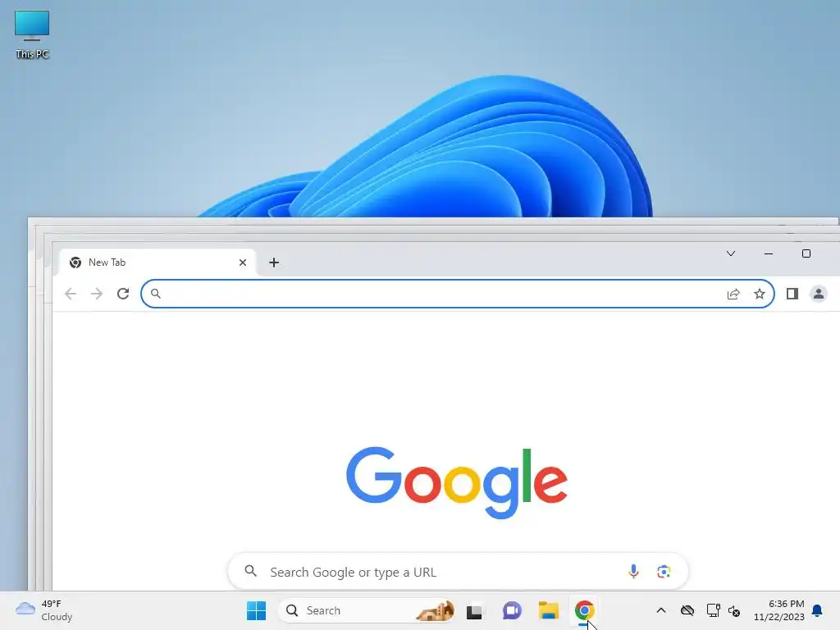The image size is (840, 630).
Task: Open File Explorer from the taskbar
Action: pos(549,610)
